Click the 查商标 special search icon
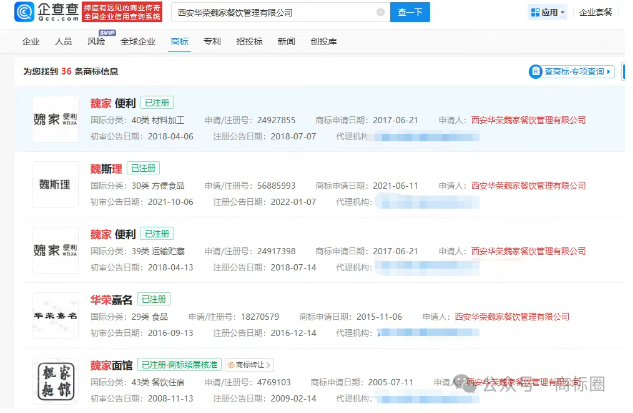 tap(537, 72)
